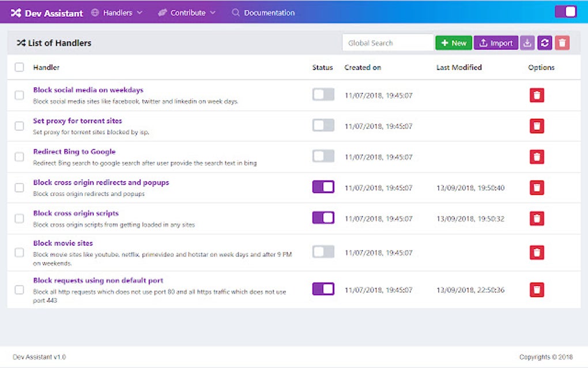This screenshot has width=588, height=368.
Task: Enable the Block social media on weekdays handler
Action: pos(323,95)
